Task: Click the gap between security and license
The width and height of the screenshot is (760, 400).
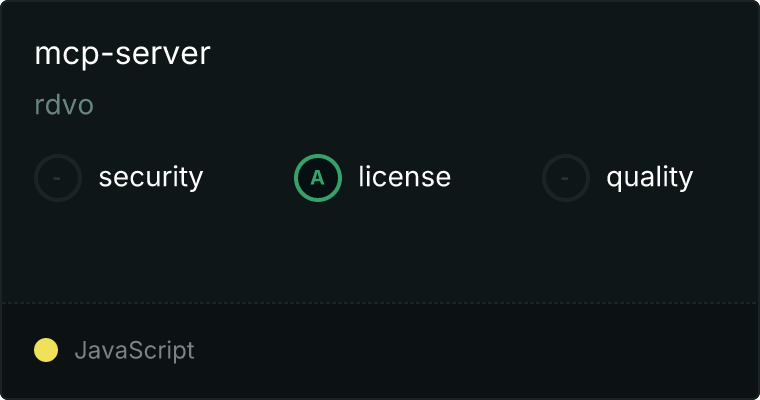Action: pyautogui.click(x=248, y=178)
